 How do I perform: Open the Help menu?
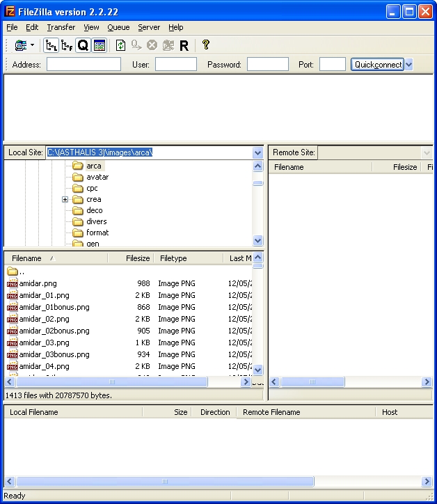(176, 27)
